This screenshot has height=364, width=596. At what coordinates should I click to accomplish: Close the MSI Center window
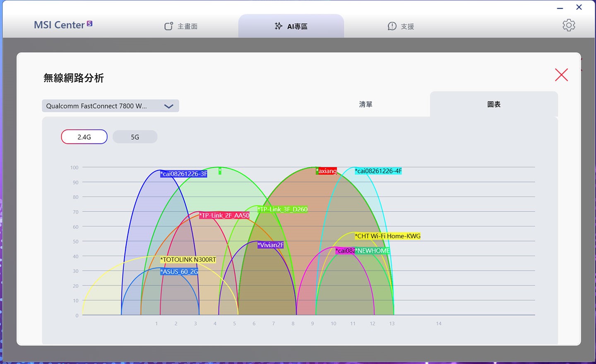[x=579, y=7]
